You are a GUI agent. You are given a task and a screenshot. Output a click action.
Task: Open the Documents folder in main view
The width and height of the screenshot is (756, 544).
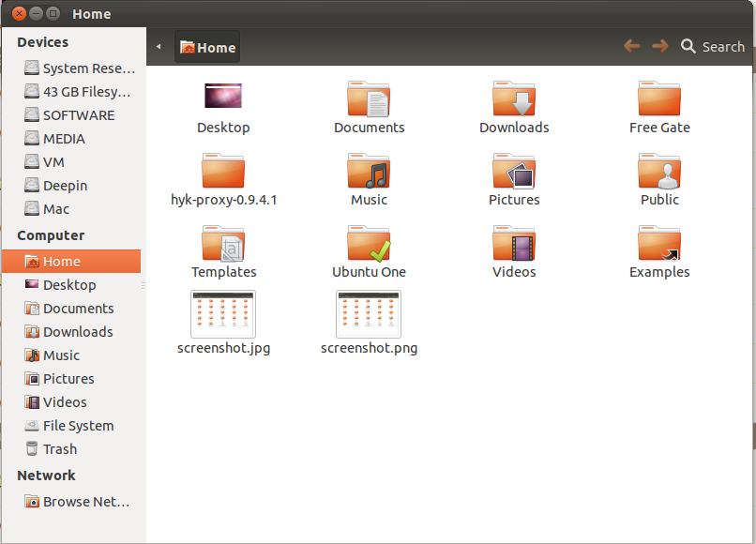click(x=369, y=98)
